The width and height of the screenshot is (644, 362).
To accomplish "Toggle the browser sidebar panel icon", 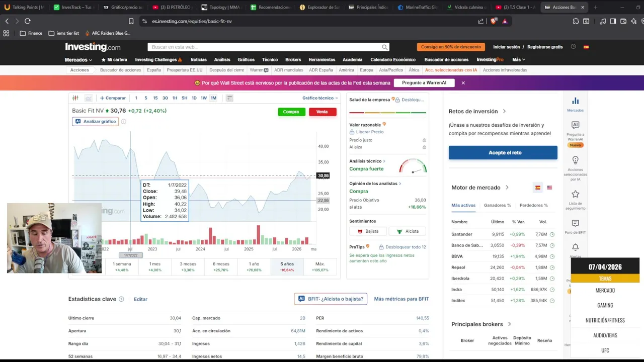I will tap(613, 21).
